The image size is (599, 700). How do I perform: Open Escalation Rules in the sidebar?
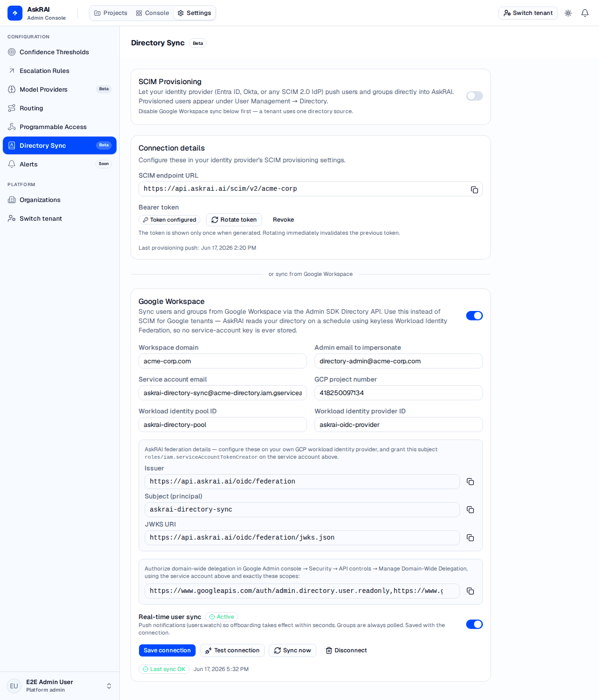(59, 71)
